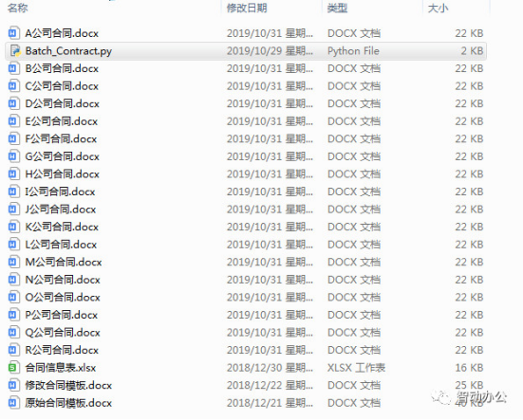This screenshot has height=420, width=523.
Task: Select the Batch_Contract.py Python file icon
Action: coord(15,51)
